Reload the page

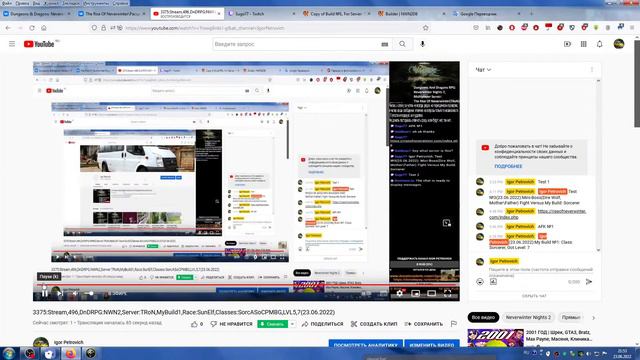pyautogui.click(x=32, y=28)
